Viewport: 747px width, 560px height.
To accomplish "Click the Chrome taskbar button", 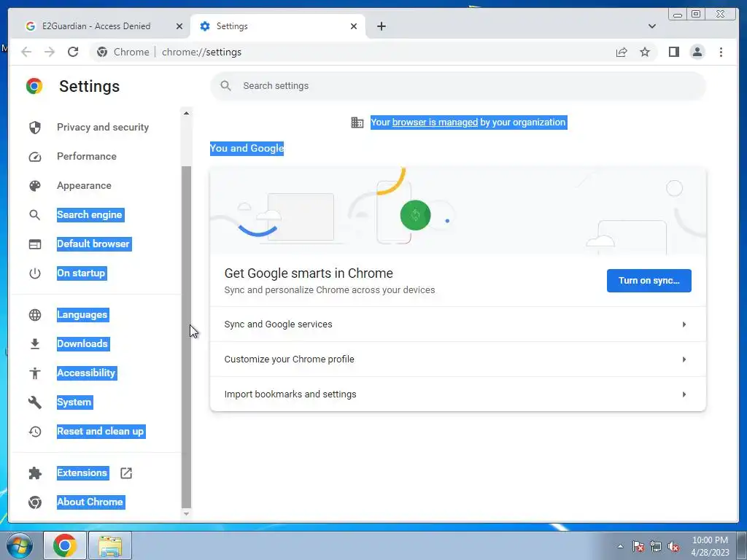I will tap(65, 545).
